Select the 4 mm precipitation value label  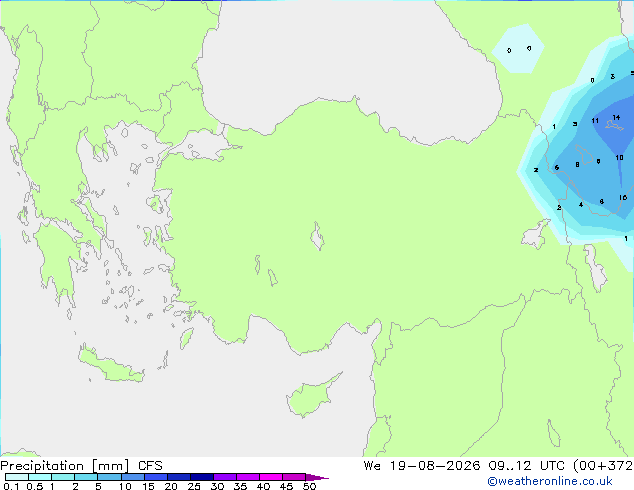(581, 205)
